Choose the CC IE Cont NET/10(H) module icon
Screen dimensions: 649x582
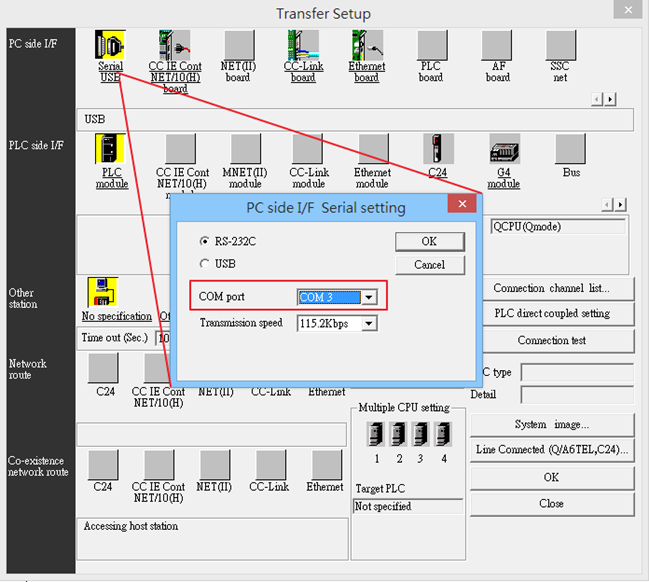tap(180, 149)
